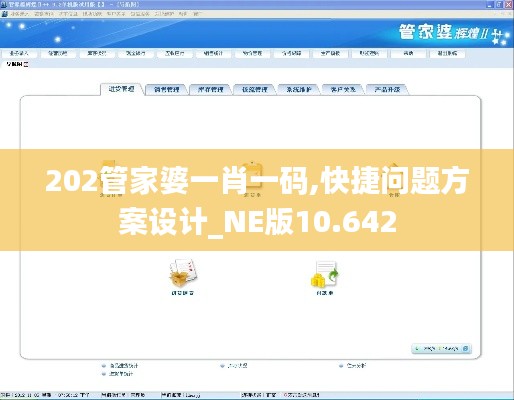
Task: Open the 钱流管理 tab
Action: point(255,89)
